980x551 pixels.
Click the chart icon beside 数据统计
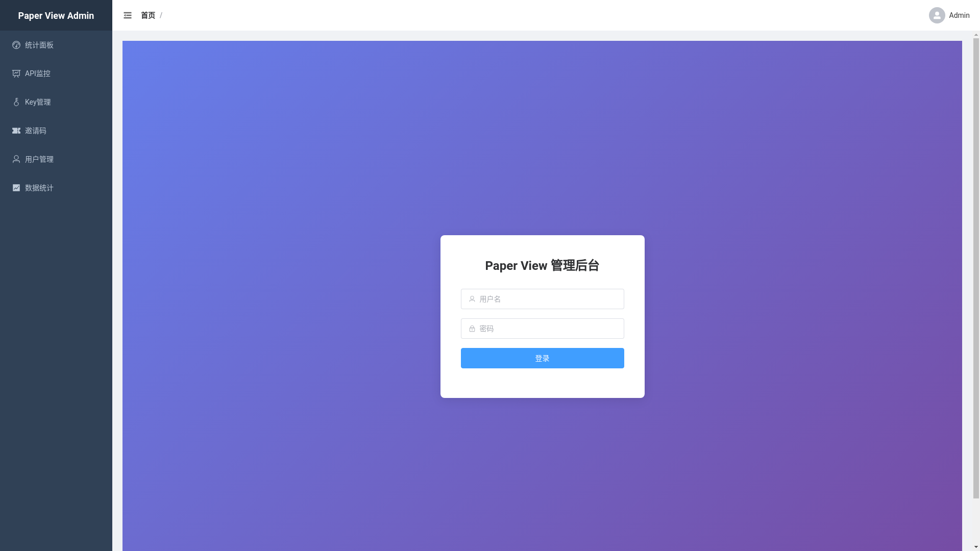[x=16, y=188]
